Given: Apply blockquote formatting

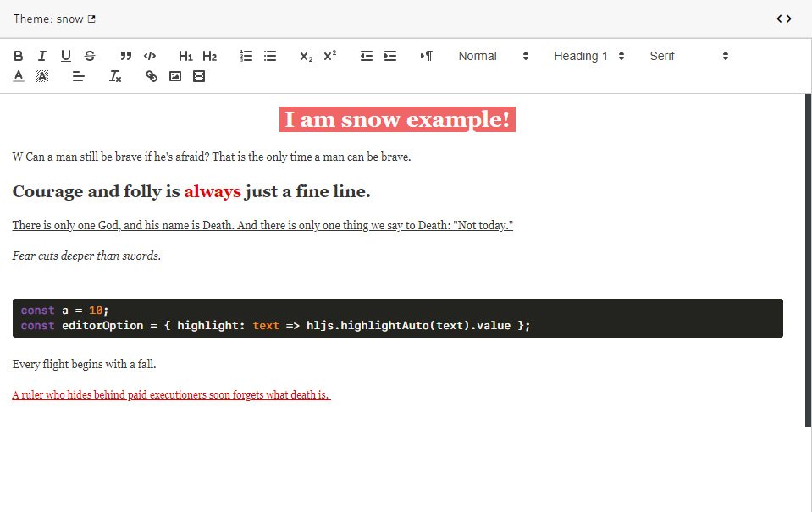Looking at the screenshot, I should (x=126, y=56).
